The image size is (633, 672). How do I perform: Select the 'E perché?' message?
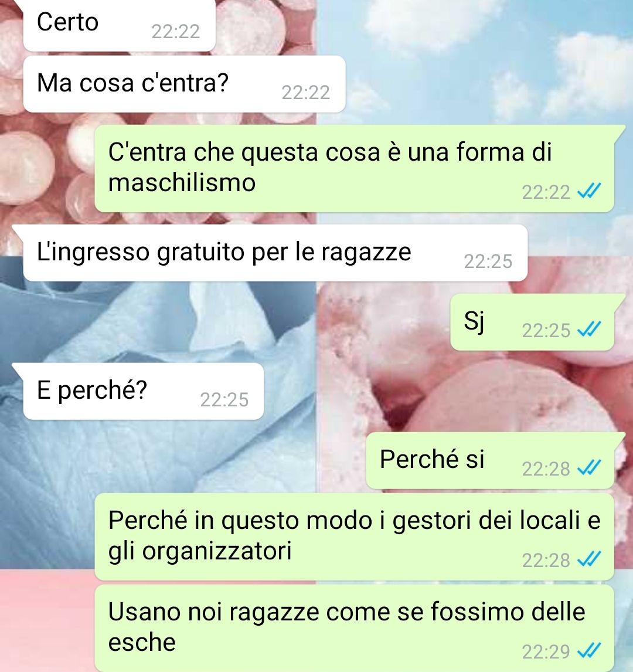pos(143,391)
